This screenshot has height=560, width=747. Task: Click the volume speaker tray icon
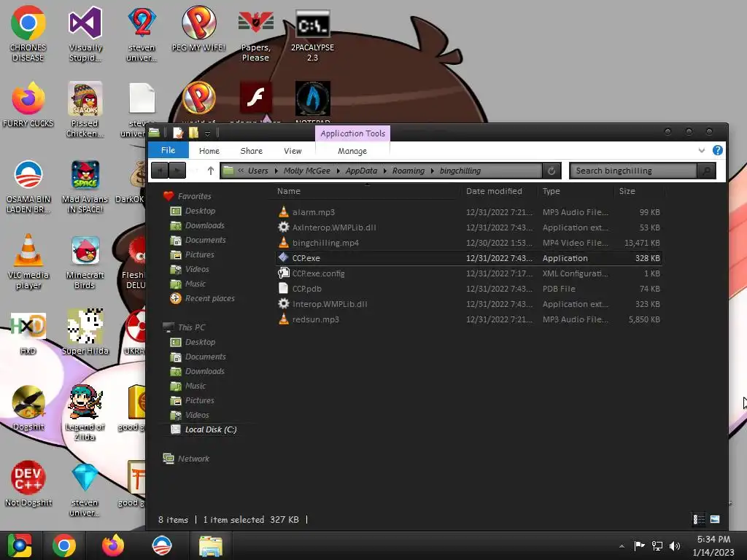[x=675, y=545]
